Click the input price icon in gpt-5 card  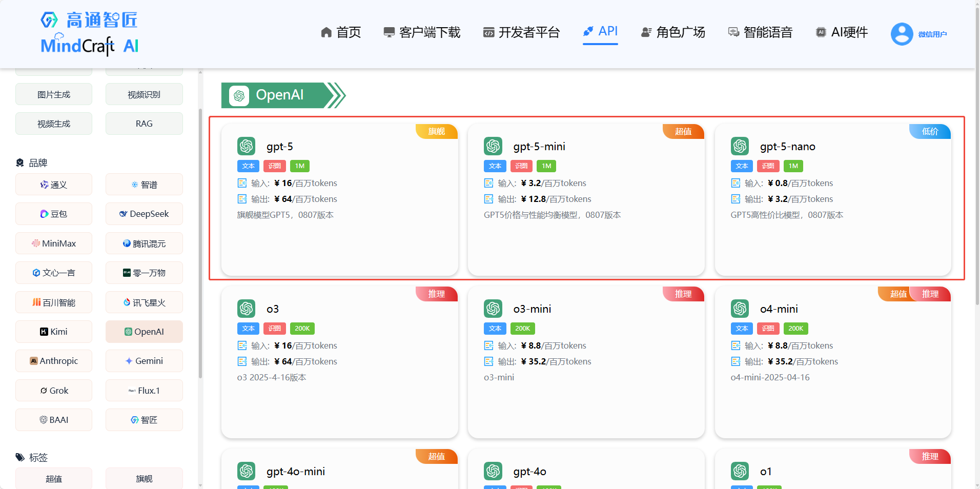click(242, 183)
